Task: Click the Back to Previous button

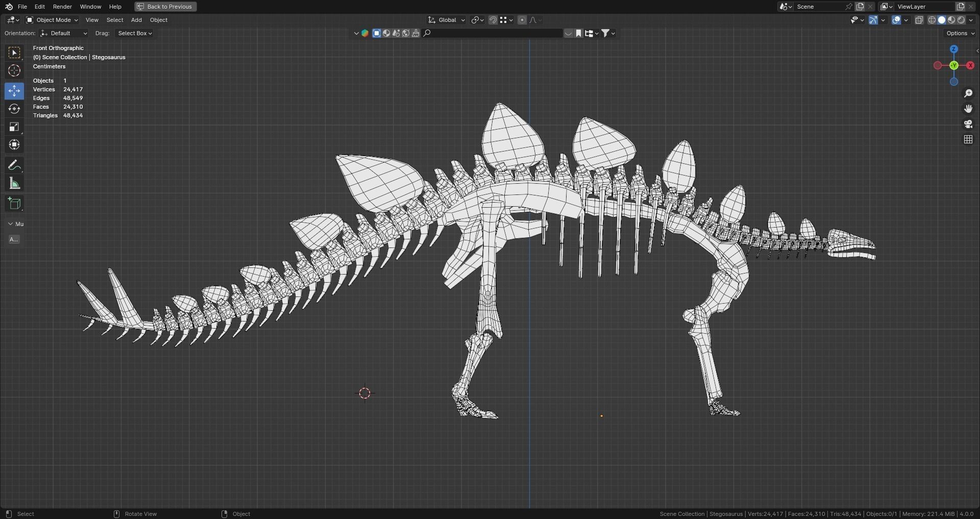Action: coord(165,7)
